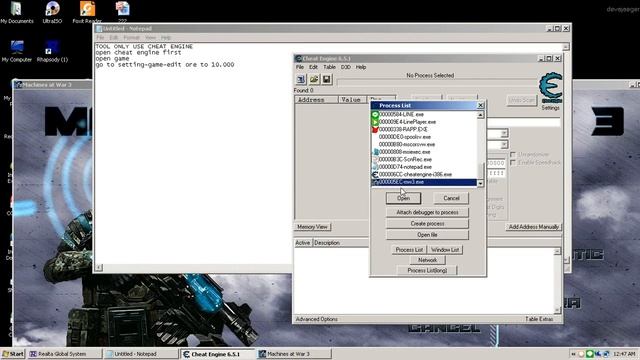Screen dimensions: 640x360
Task: Toggle Unrandomizer checkbox
Action: pyautogui.click(x=513, y=155)
